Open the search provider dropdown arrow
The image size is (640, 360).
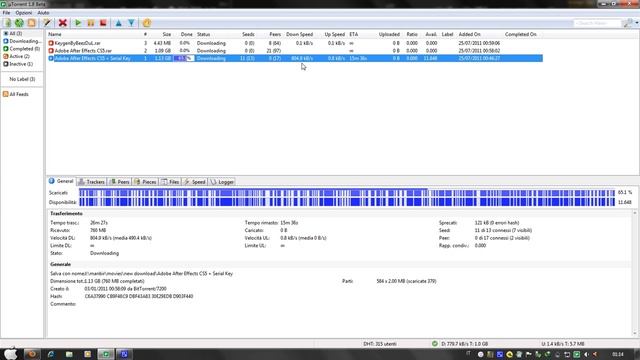[x=636, y=23]
